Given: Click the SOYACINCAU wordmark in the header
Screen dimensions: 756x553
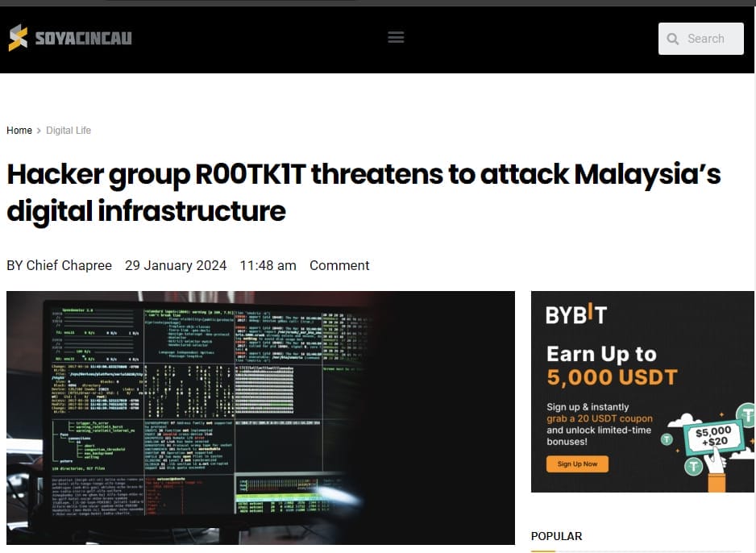Looking at the screenshot, I should click(x=83, y=38).
